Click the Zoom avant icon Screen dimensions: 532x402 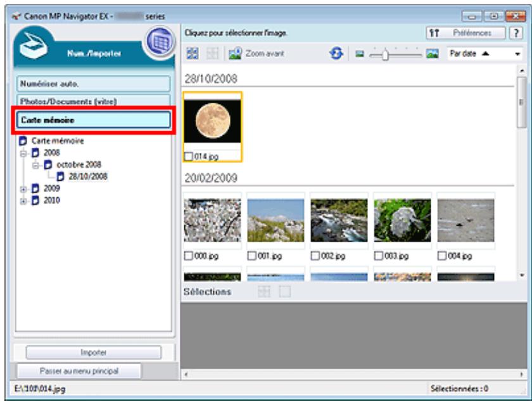tap(235, 53)
